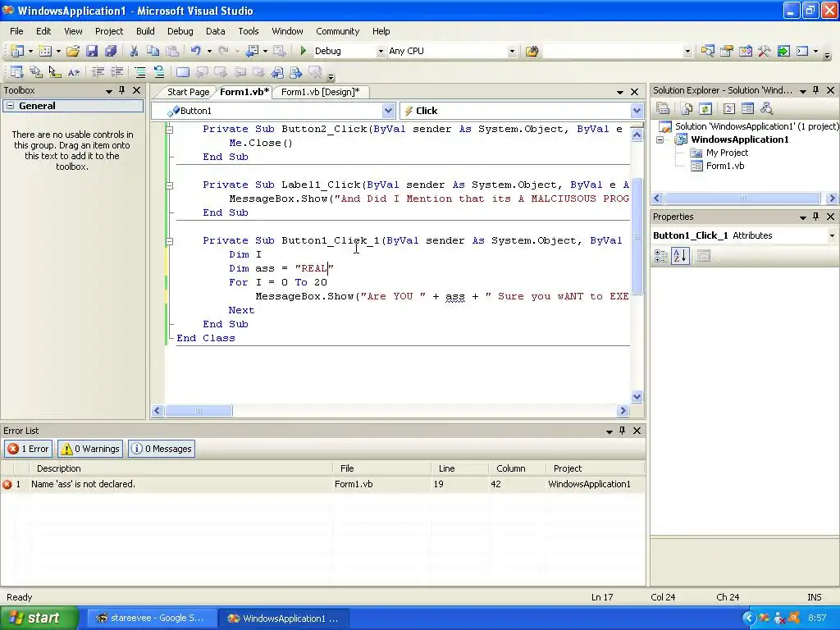The width and height of the screenshot is (840, 630).
Task: Open the Build menu
Action: pyautogui.click(x=145, y=31)
